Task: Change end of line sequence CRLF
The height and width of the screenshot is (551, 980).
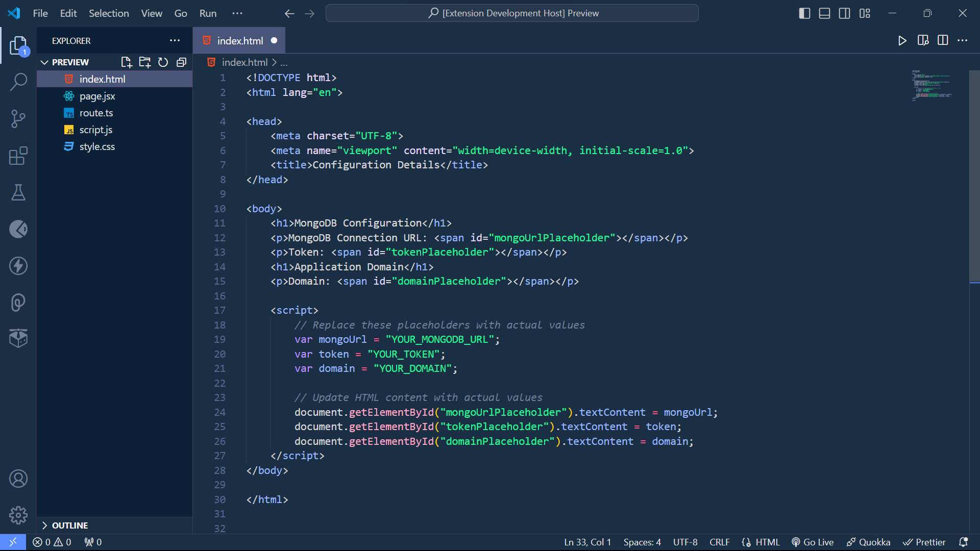Action: 719,542
